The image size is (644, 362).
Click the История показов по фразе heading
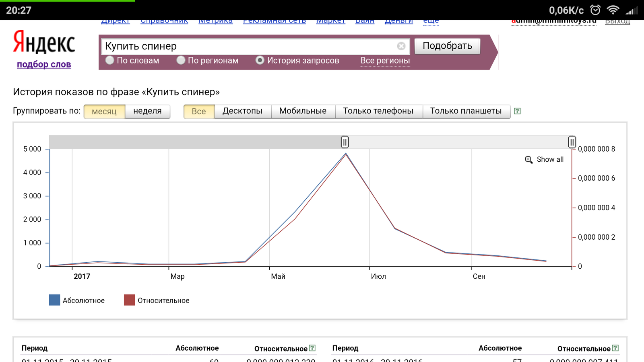(x=116, y=92)
